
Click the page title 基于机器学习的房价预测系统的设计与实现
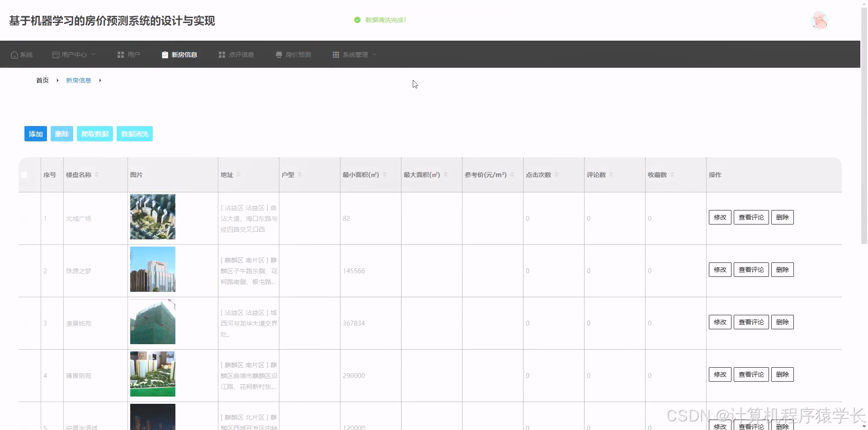click(112, 21)
